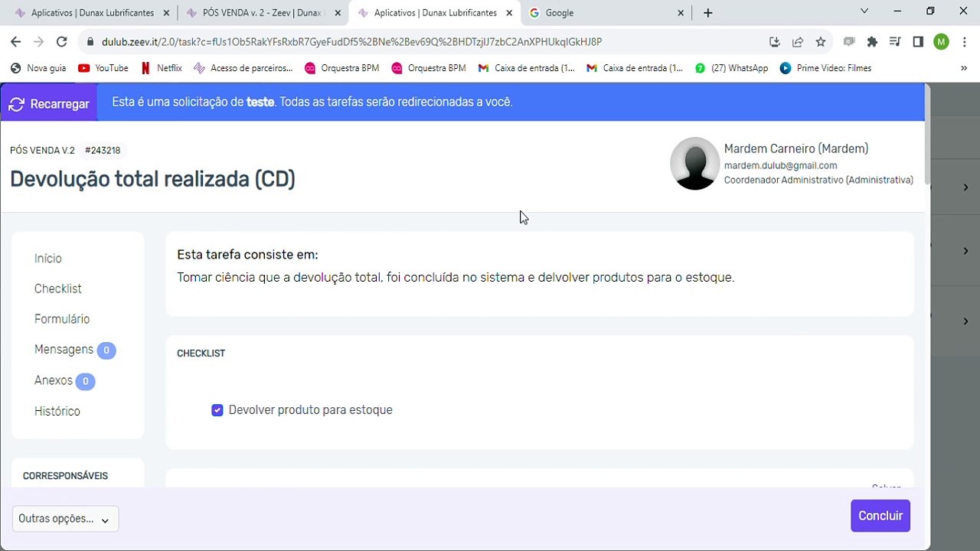Click the Mensagens count badge

point(106,350)
